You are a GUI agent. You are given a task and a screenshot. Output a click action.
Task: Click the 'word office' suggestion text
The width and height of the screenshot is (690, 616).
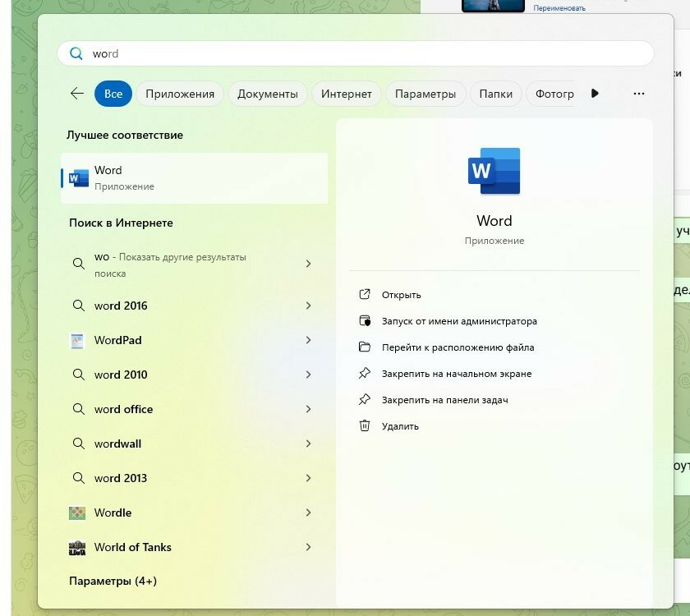click(123, 409)
